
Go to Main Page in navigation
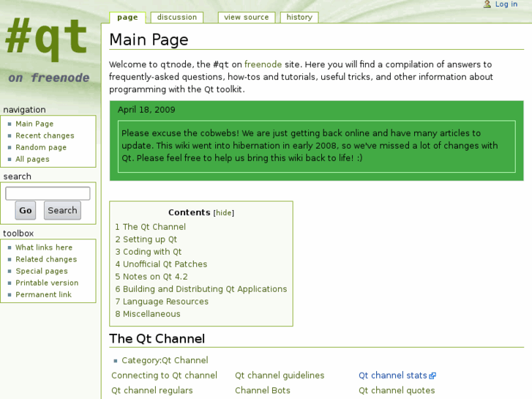(34, 124)
